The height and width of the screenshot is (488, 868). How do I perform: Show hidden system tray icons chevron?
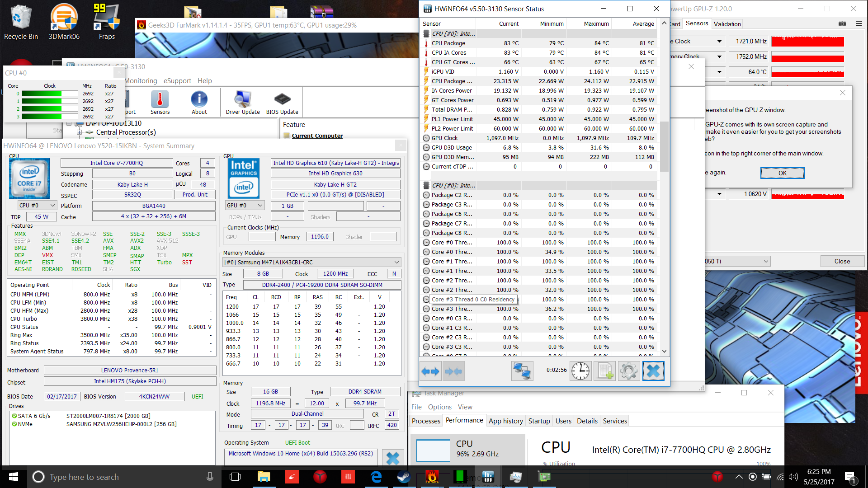[x=739, y=477]
